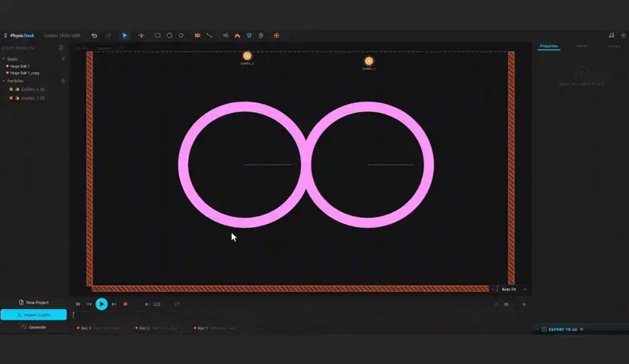Skip to the previous frame
Image resolution: width=629 pixels, height=364 pixels.
click(x=90, y=305)
